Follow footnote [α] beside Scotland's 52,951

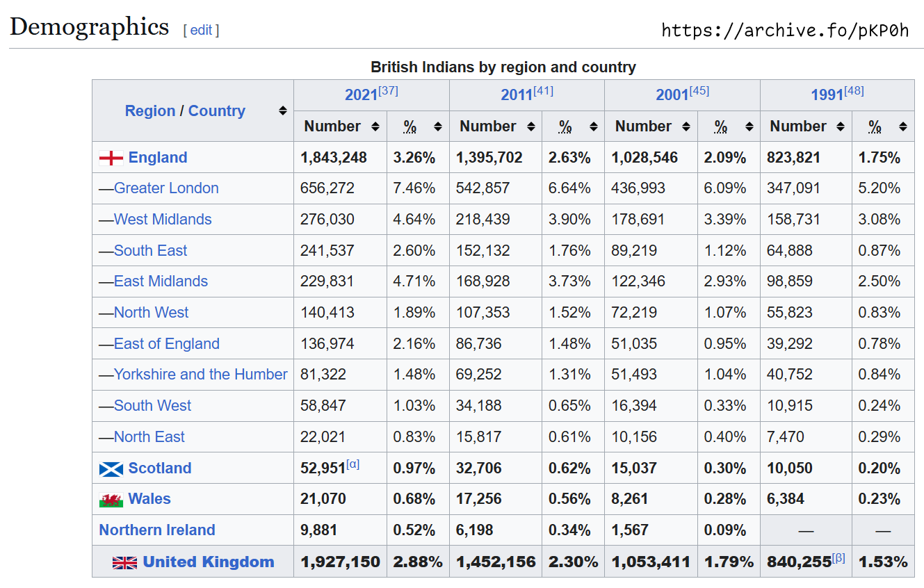(353, 464)
